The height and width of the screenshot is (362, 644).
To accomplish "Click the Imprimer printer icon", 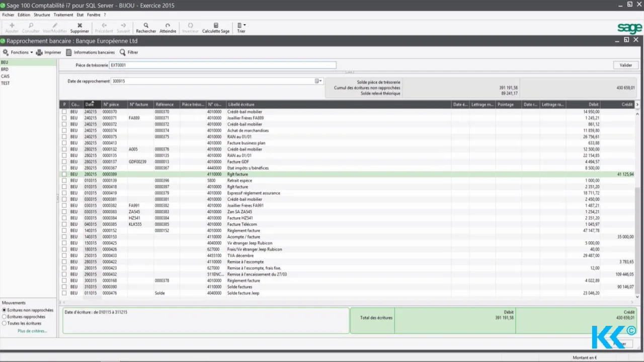I will pyautogui.click(x=39, y=52).
